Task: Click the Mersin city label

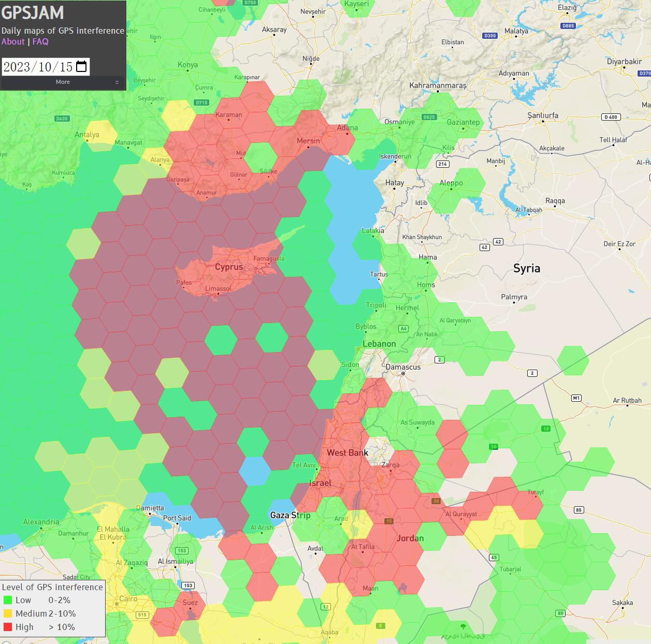Action: pos(308,141)
